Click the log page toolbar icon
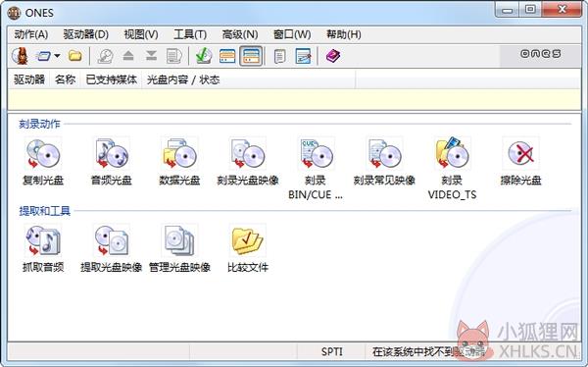 point(280,56)
